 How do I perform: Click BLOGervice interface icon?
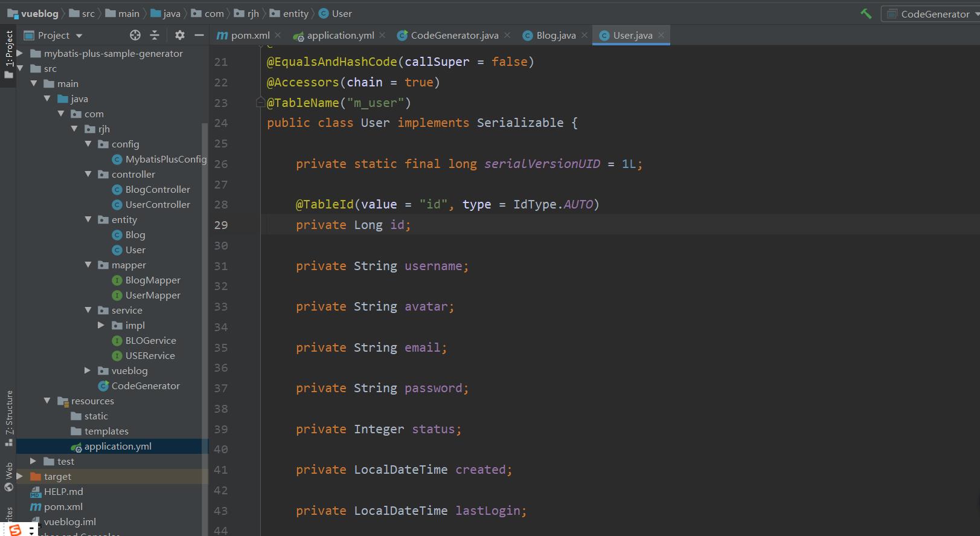pyautogui.click(x=117, y=341)
